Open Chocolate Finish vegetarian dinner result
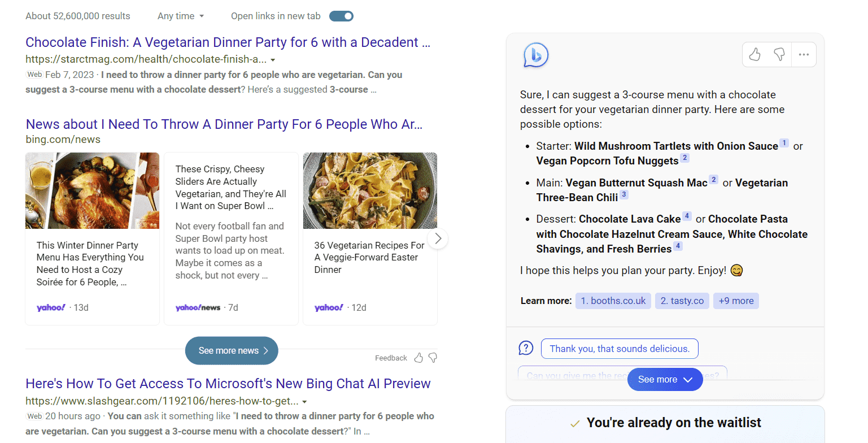 228,42
